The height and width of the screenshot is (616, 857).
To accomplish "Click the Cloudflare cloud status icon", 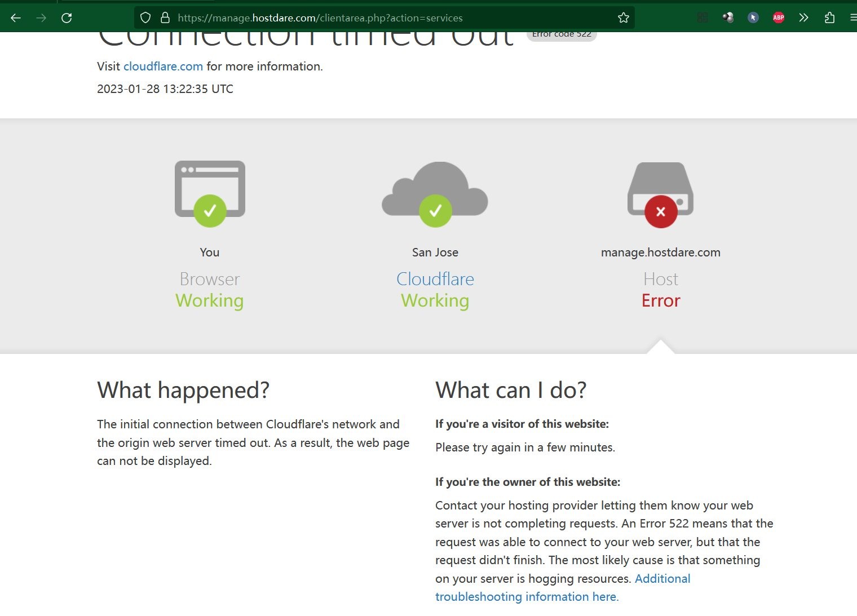I will coord(435,194).
